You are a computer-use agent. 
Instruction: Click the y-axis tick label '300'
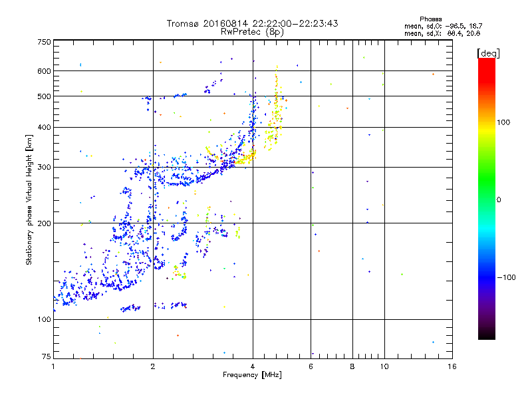click(44, 168)
